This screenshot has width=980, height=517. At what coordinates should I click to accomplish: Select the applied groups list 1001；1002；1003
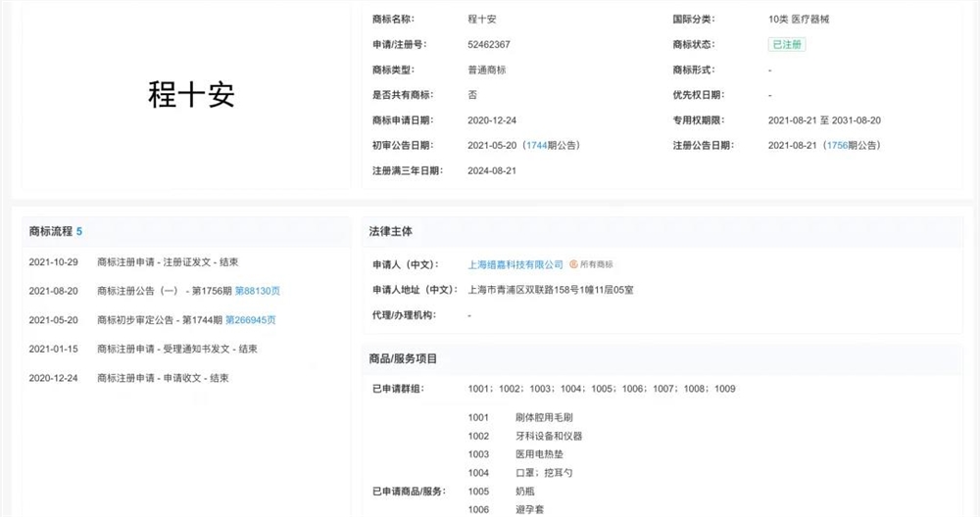[602, 389]
